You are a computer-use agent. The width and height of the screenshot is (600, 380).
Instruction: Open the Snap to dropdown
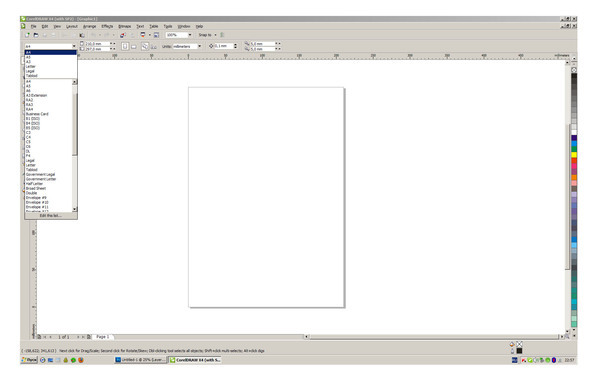coord(215,35)
